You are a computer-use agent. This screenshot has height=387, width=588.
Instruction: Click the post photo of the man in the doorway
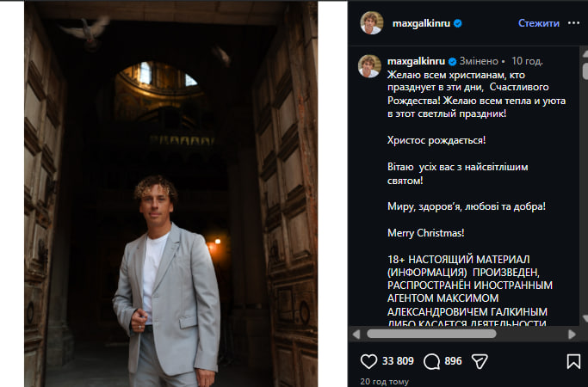(x=170, y=193)
